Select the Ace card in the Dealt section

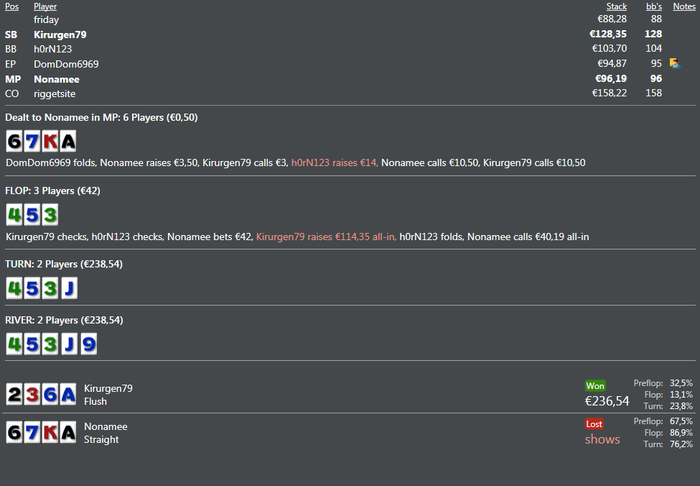67,141
